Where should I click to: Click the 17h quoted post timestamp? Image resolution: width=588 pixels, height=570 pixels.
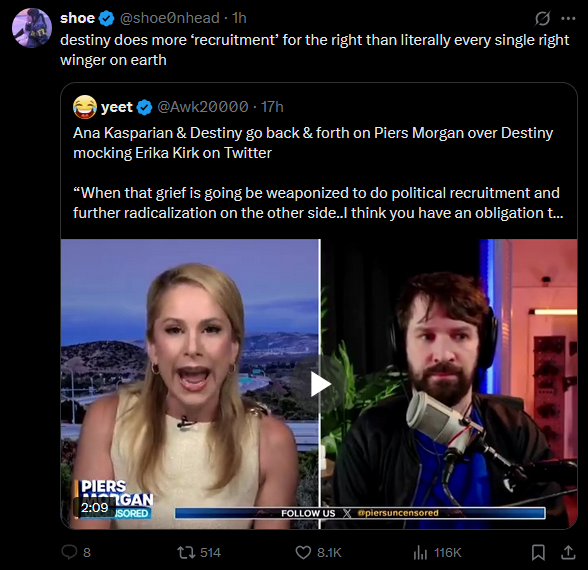[x=272, y=107]
